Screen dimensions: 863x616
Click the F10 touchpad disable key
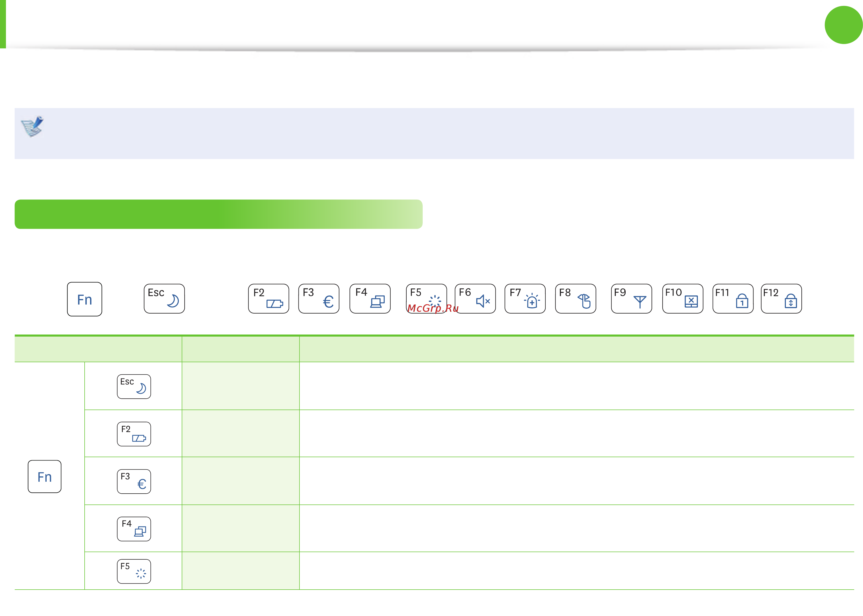point(682,299)
